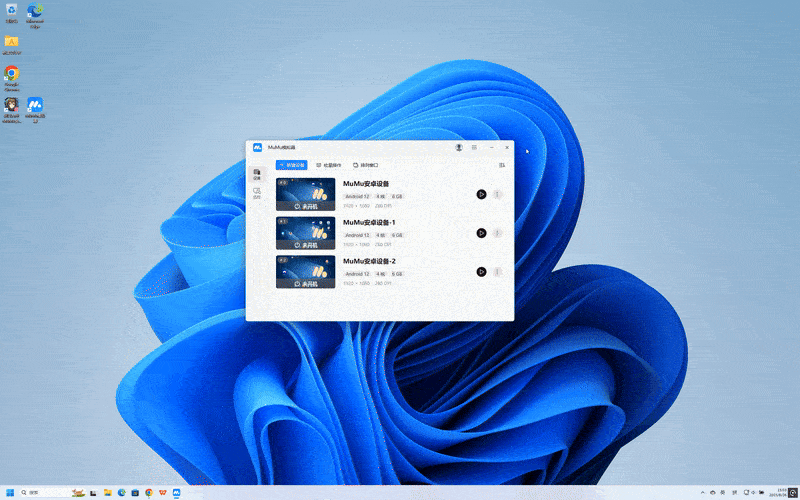Open the hamburger menu in title bar
Viewport: 800px width, 500px height.
475,147
